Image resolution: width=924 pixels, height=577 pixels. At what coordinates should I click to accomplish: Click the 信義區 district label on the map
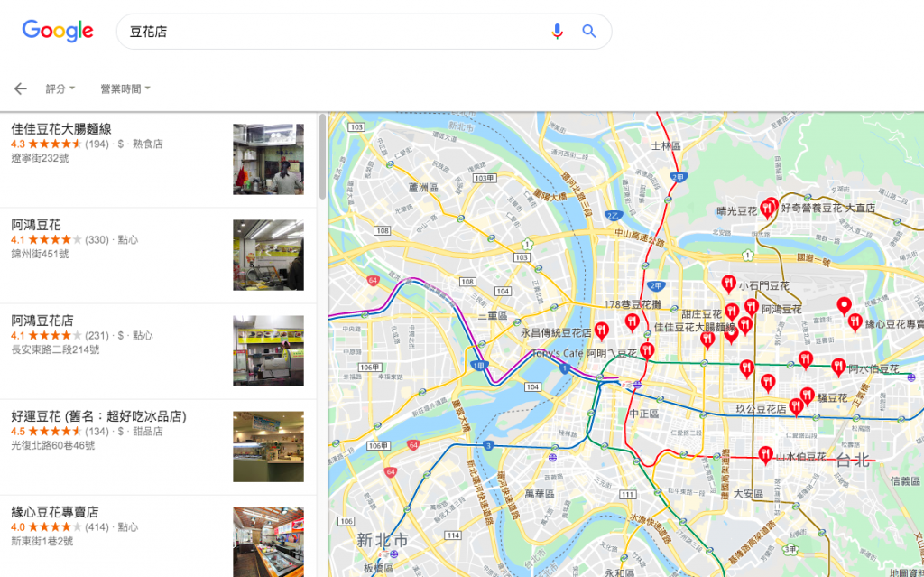pos(905,480)
